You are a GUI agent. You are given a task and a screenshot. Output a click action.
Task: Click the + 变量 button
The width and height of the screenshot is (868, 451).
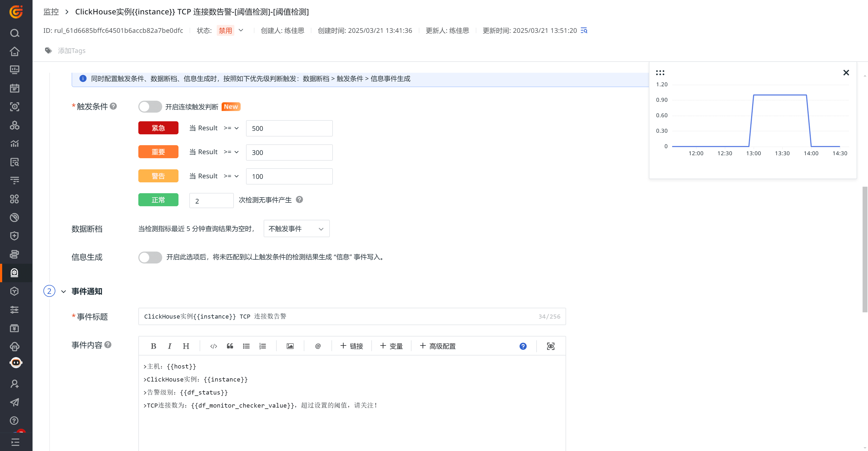tap(391, 346)
